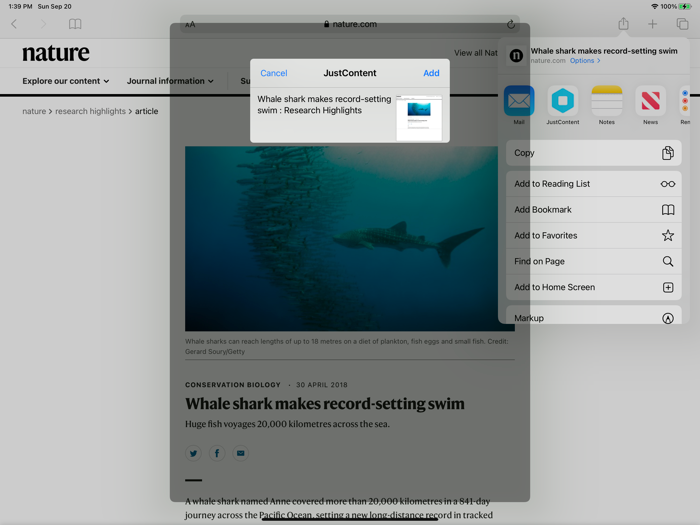Tap the clock time 1:39 PM
The width and height of the screenshot is (700, 525).
coord(20,6)
